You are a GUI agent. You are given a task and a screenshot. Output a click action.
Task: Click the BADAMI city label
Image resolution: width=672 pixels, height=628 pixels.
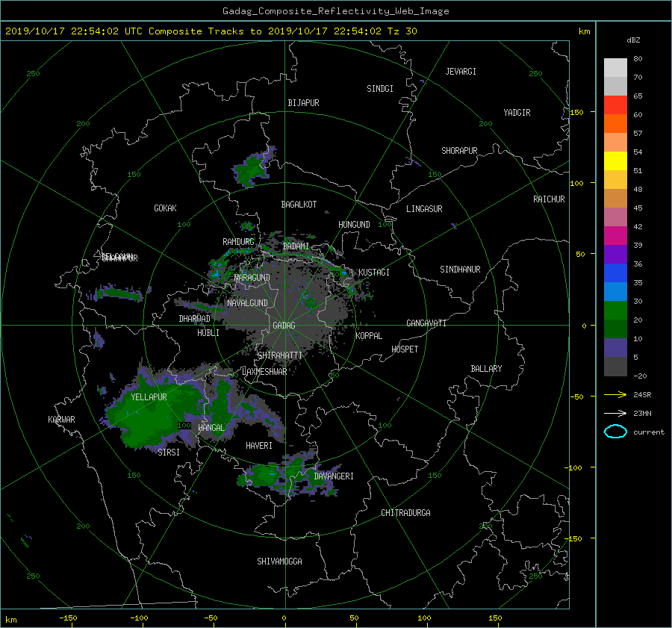[296, 246]
